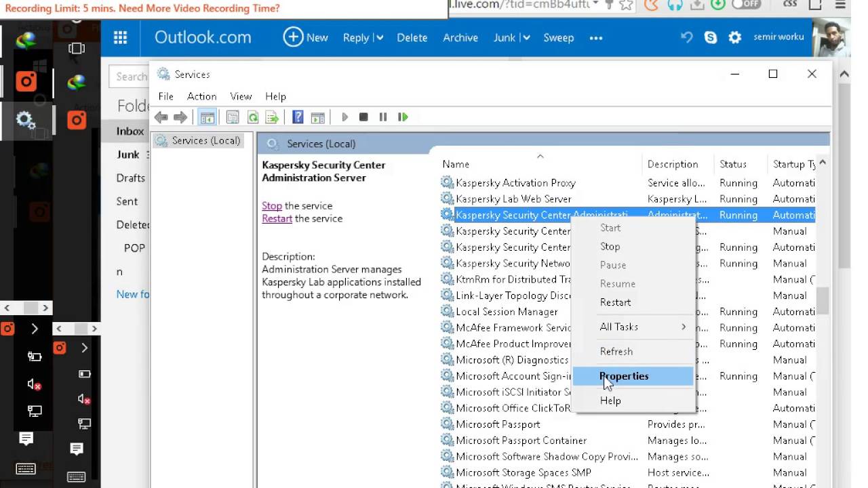Click Stop Service square icon in toolbar
Screen dimensions: 868x488
pyautogui.click(x=363, y=117)
